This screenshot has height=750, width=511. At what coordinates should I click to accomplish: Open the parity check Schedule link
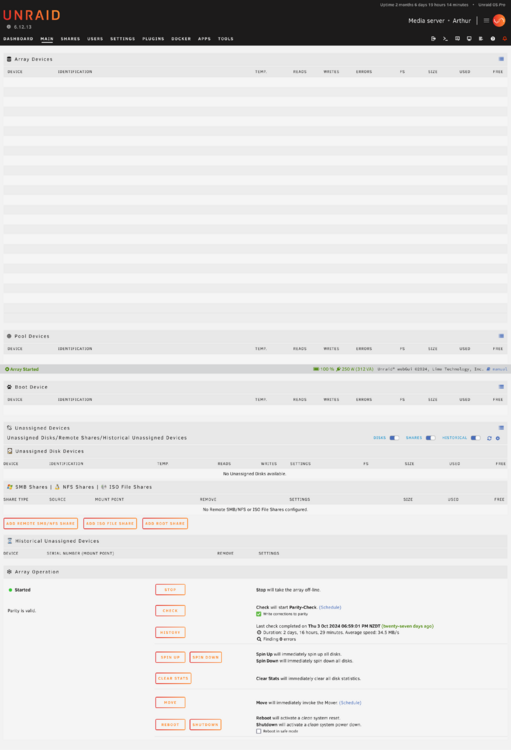(330, 607)
